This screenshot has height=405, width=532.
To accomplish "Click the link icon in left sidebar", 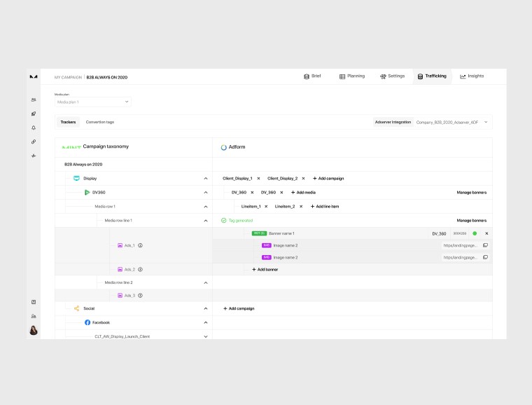I will (x=34, y=142).
